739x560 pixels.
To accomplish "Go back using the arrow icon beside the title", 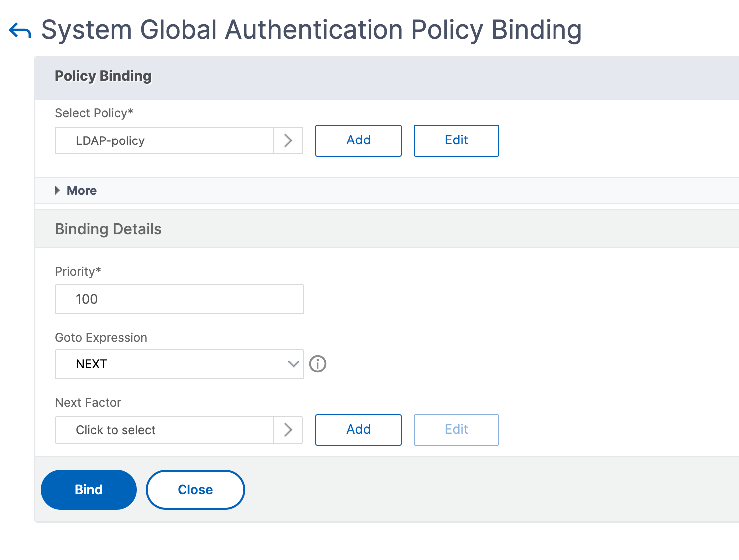I will click(20, 31).
